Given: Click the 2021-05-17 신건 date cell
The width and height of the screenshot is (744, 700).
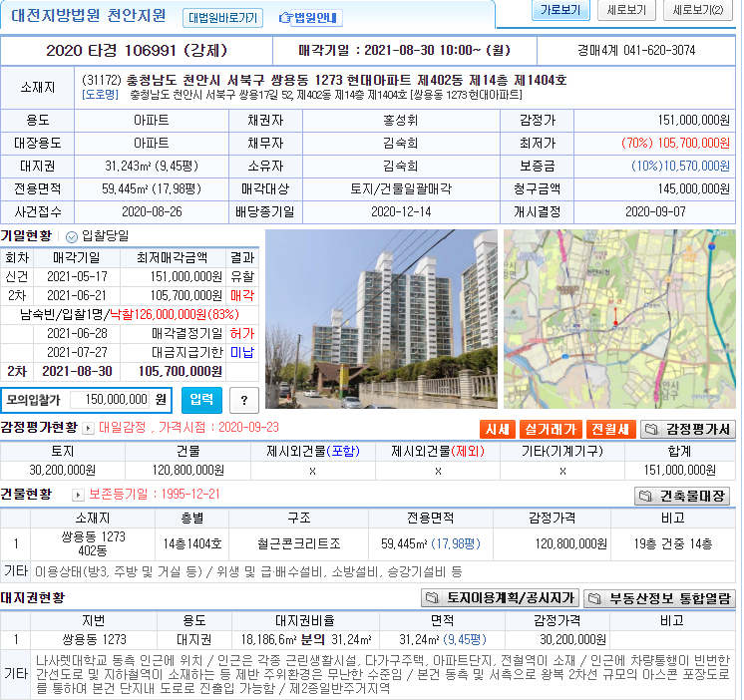Looking at the screenshot, I should tap(77, 276).
